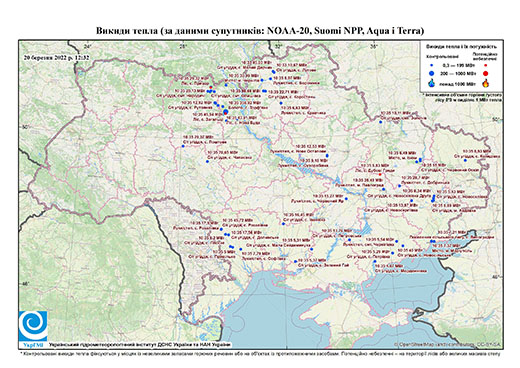Click the red dot marker near Pavlohrad
The width and height of the screenshot is (520, 368).
[380, 174]
